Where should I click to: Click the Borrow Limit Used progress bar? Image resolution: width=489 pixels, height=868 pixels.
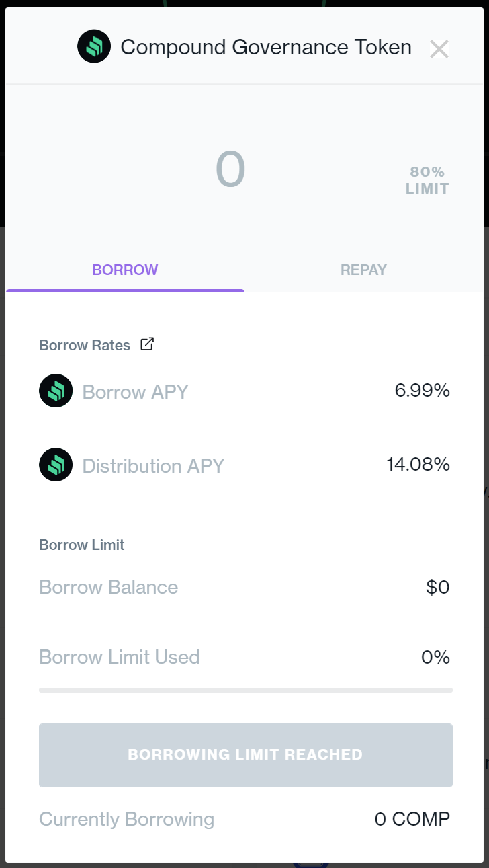click(245, 690)
